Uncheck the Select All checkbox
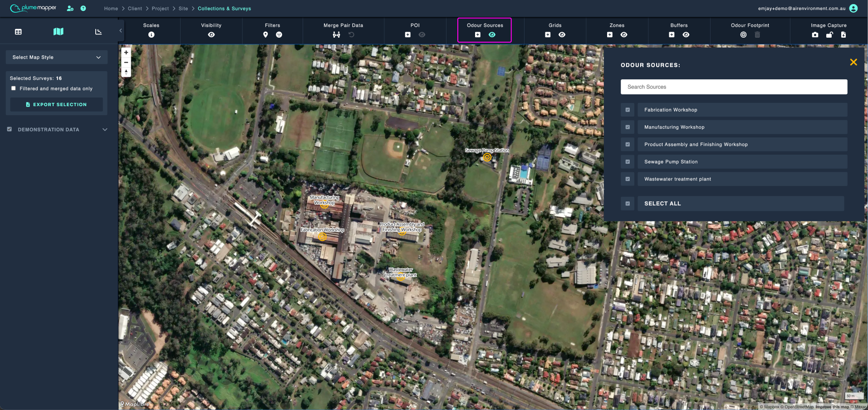This screenshot has width=868, height=410. click(628, 204)
